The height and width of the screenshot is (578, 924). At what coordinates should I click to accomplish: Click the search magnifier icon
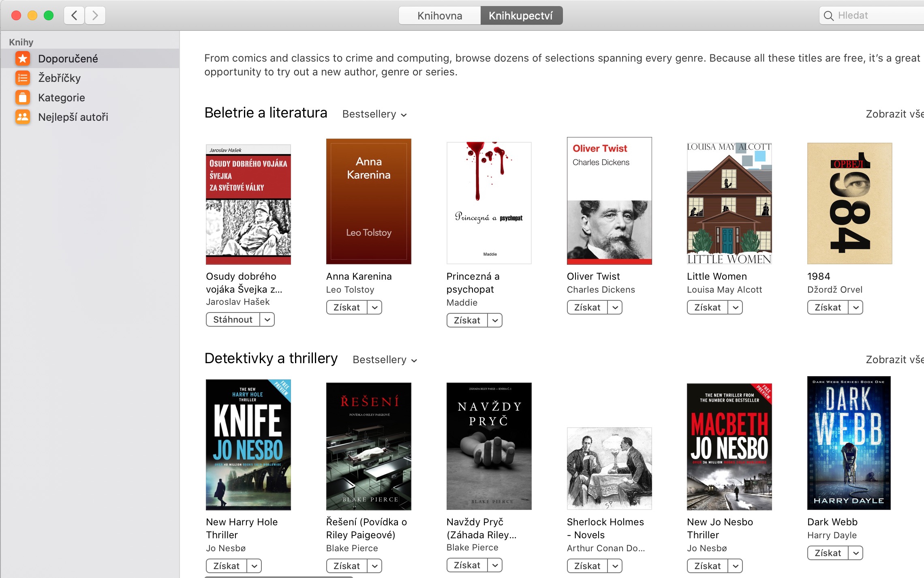coord(829,16)
